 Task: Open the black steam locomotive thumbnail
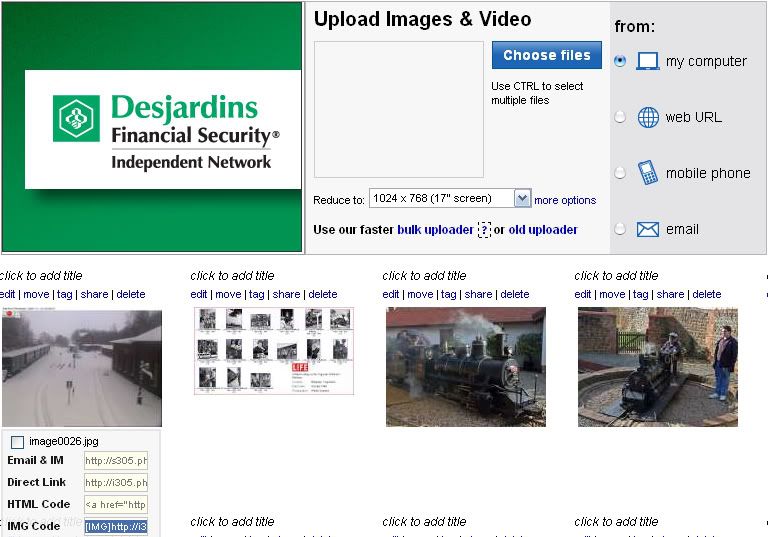[466, 366]
